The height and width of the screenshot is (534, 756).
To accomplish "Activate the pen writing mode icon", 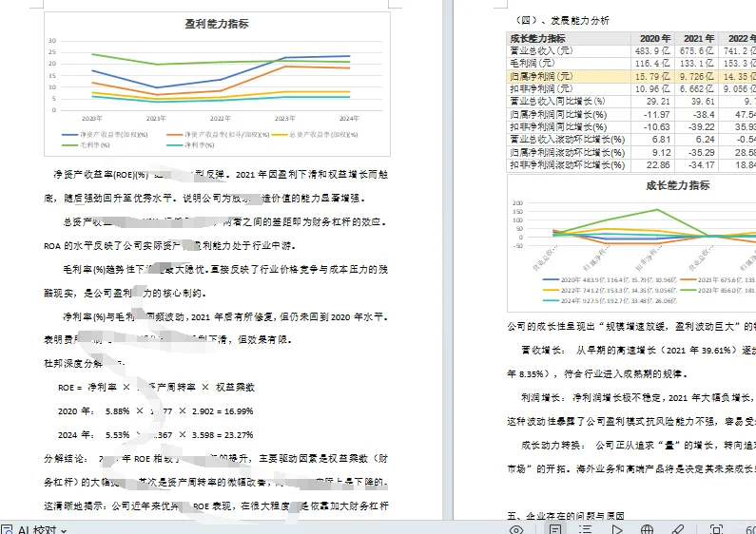I will 678,529.
